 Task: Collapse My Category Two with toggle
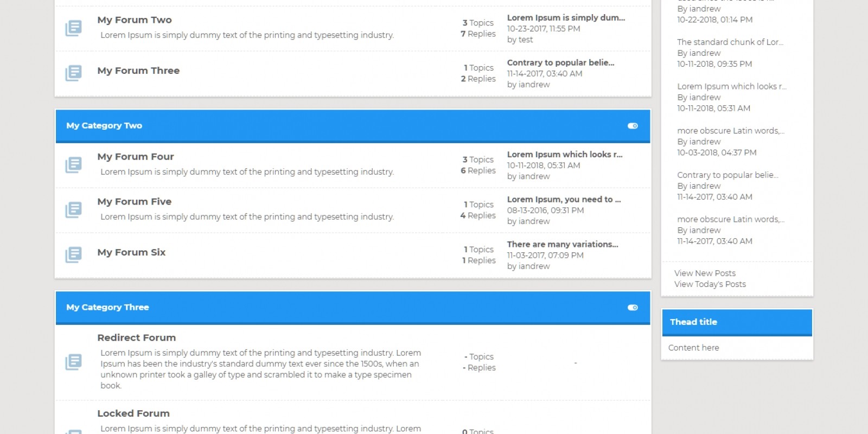[x=633, y=126]
